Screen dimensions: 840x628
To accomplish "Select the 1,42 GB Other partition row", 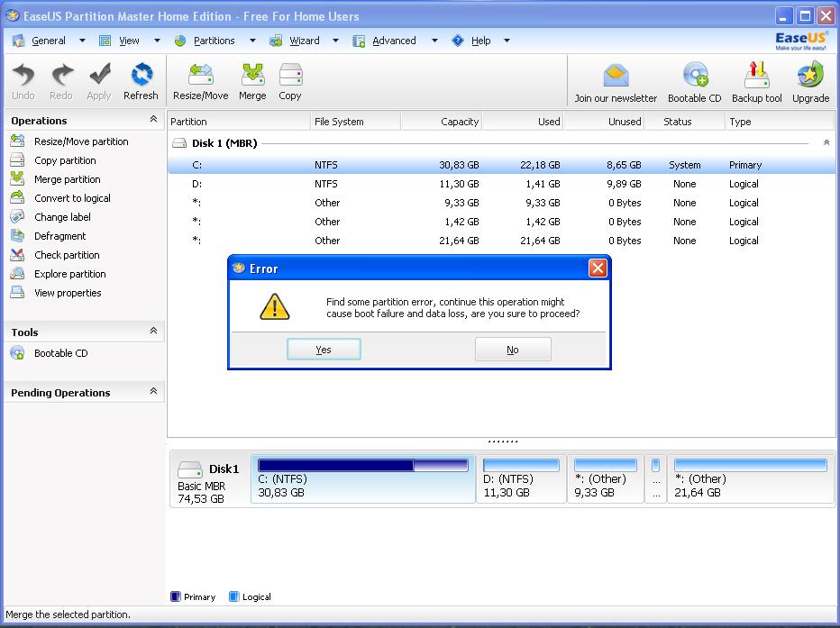I will click(501, 222).
